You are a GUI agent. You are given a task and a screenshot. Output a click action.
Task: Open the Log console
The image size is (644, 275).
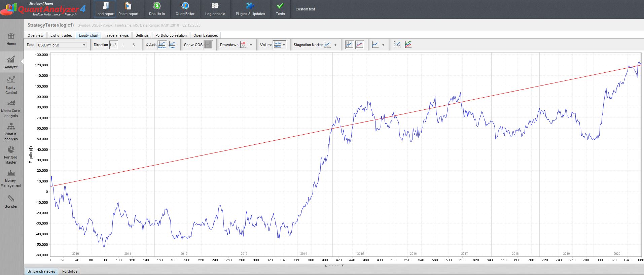click(x=215, y=9)
